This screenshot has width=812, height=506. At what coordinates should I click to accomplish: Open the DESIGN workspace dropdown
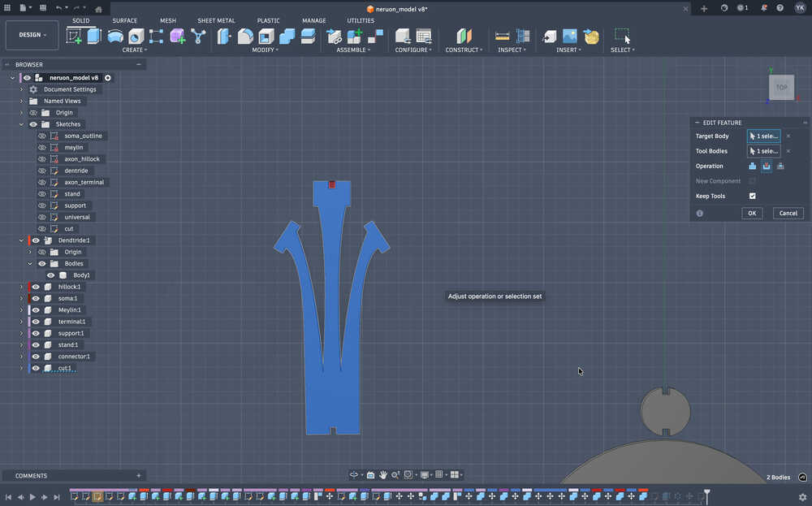pyautogui.click(x=32, y=35)
